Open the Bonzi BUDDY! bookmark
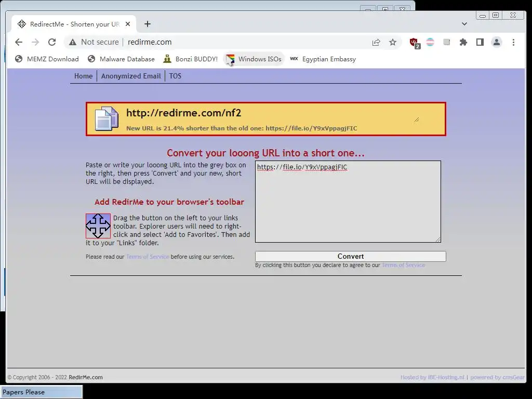The image size is (532, 399). coord(190,59)
